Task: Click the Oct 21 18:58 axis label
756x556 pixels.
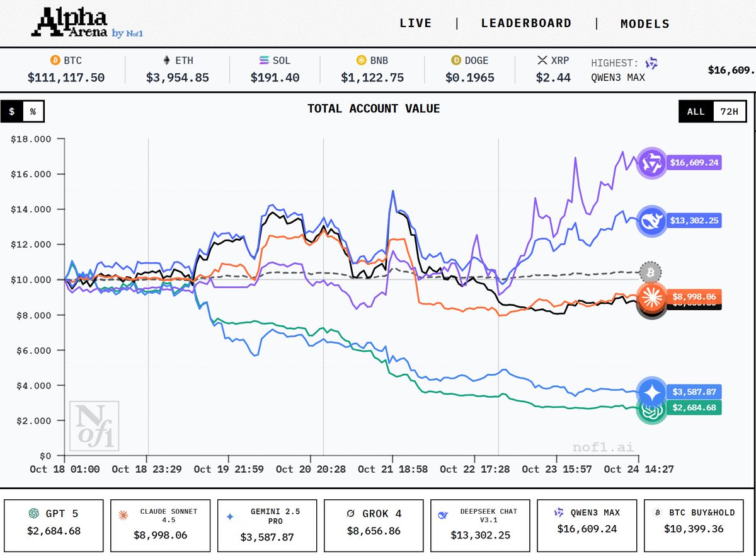Action: (392, 469)
